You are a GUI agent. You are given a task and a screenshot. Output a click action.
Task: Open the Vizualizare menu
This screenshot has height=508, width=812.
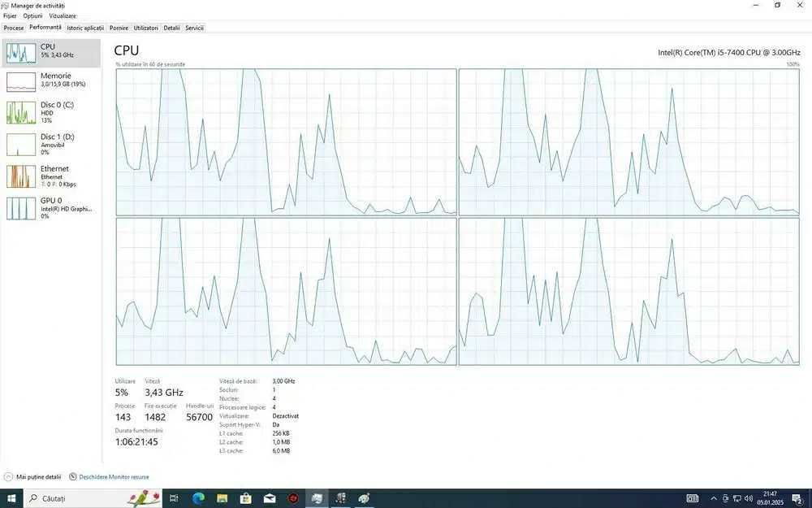63,16
